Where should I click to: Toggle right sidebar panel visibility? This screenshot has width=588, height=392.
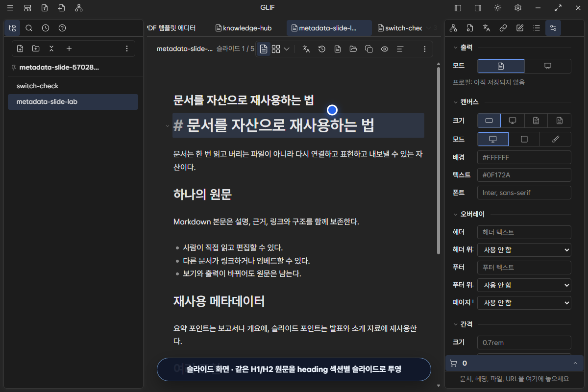[478, 8]
